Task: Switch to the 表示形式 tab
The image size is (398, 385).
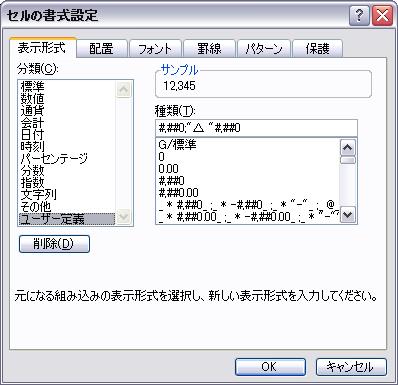Action: click(x=42, y=48)
